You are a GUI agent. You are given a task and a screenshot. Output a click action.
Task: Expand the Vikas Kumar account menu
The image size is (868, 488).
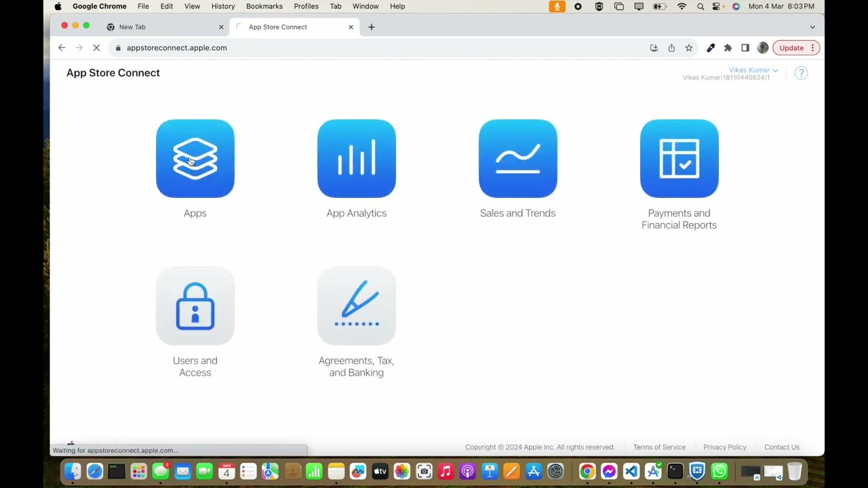click(x=753, y=70)
